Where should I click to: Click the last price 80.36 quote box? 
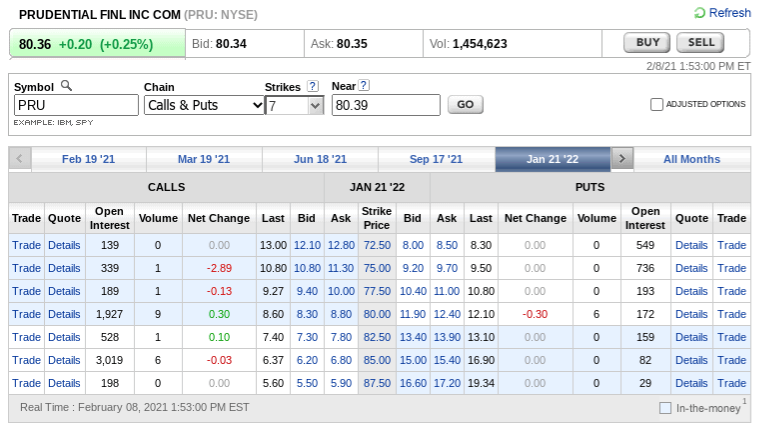point(97,44)
